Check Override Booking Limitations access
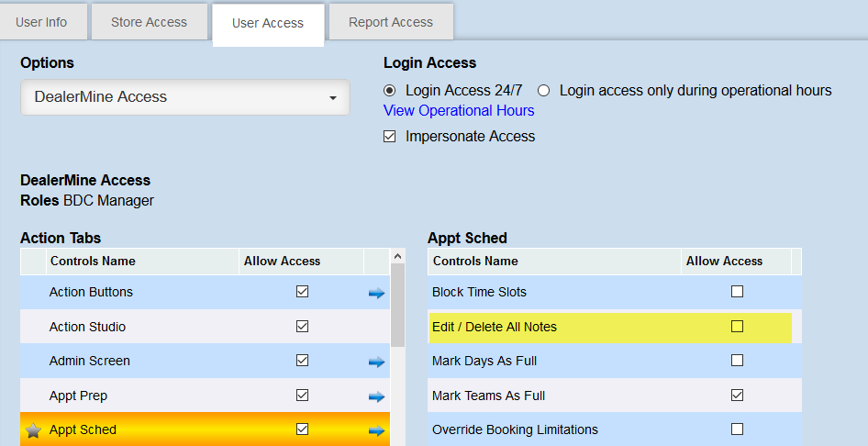Viewport: 868px width, 446px height. (737, 429)
